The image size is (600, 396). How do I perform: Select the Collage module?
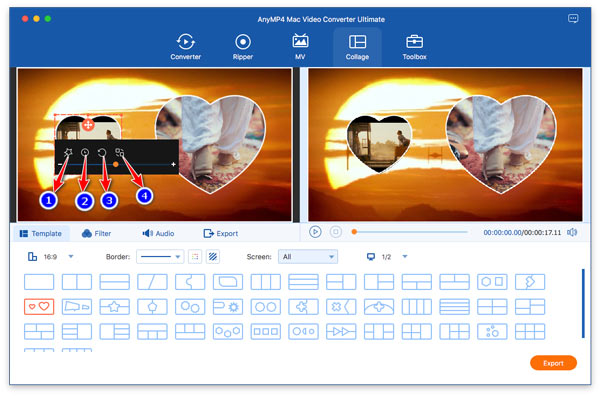[x=357, y=47]
